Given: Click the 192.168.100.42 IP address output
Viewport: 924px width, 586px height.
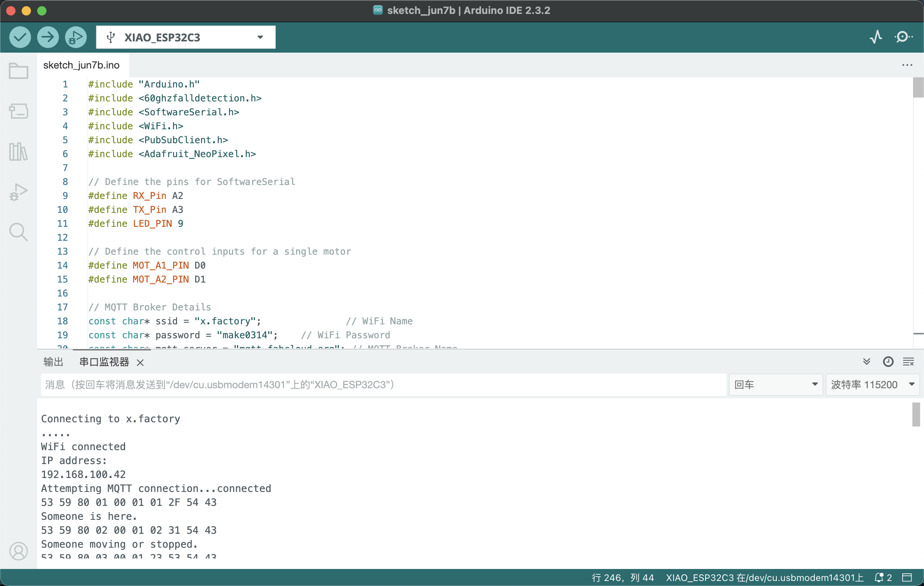Looking at the screenshot, I should coord(83,475).
